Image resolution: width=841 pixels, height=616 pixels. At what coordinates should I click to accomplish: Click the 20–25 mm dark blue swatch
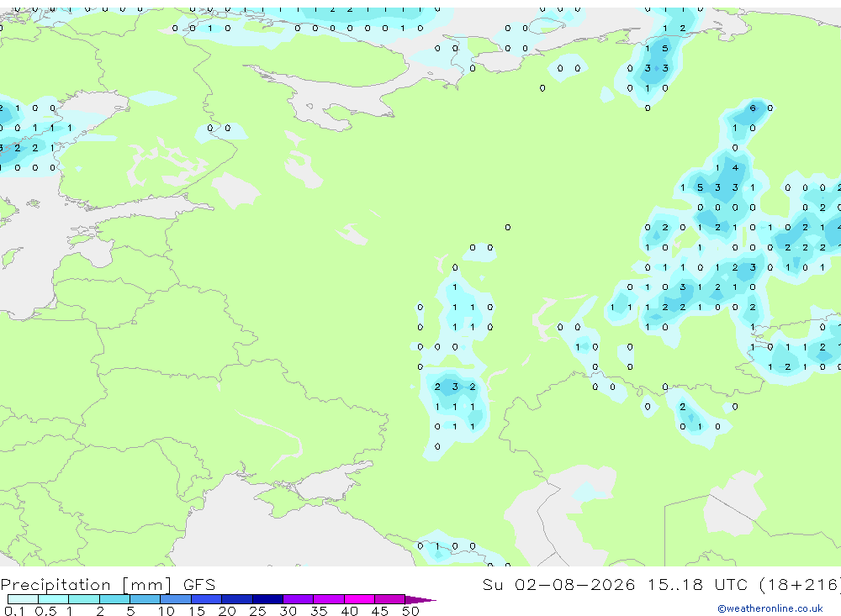[237, 599]
